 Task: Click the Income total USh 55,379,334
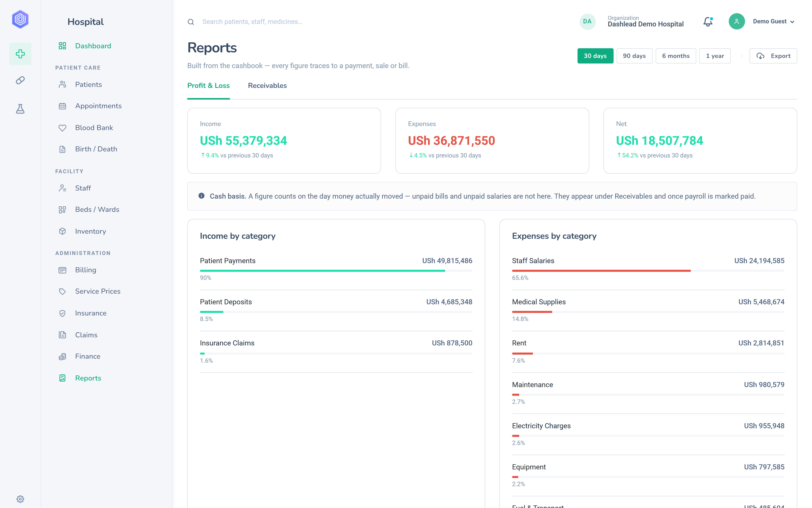click(x=243, y=140)
